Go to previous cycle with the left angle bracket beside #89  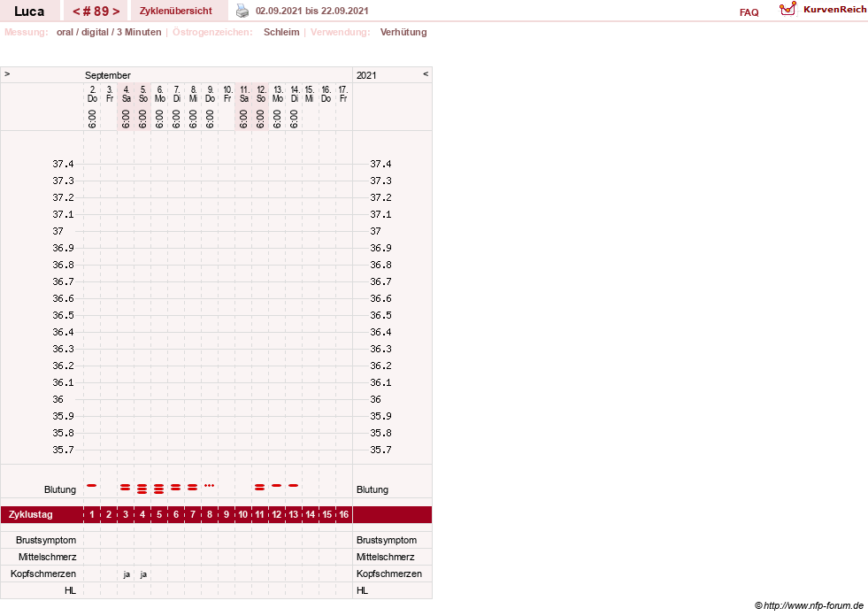pos(76,12)
